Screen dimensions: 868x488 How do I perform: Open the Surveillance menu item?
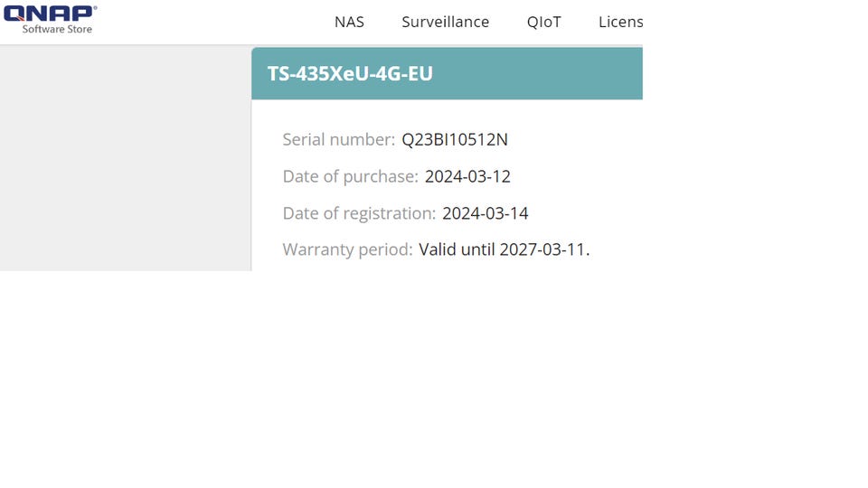tap(445, 22)
